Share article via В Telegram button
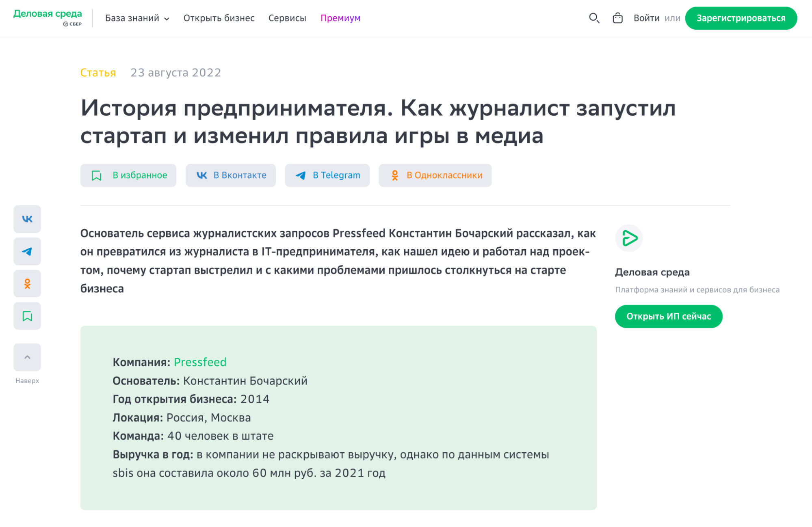 pos(327,175)
